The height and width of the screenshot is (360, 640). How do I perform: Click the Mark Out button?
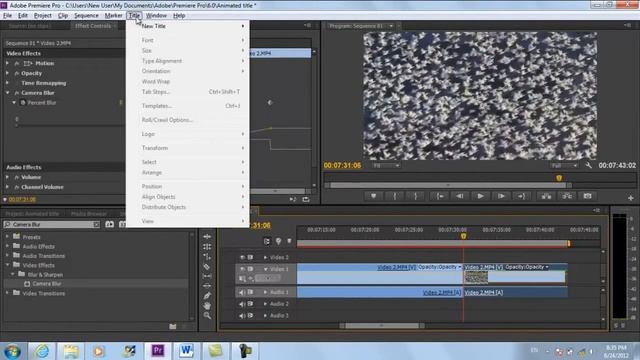tap(416, 196)
